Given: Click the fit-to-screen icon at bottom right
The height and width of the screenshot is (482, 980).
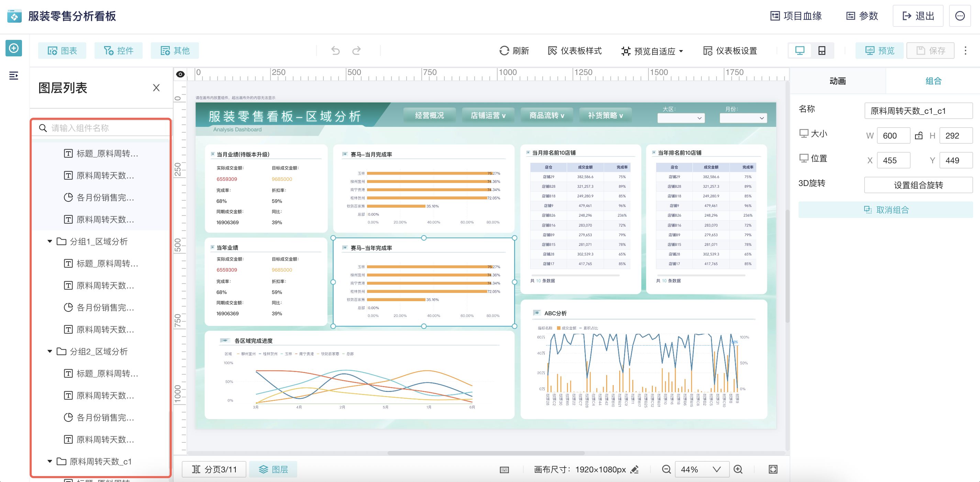Looking at the screenshot, I should click(x=773, y=469).
